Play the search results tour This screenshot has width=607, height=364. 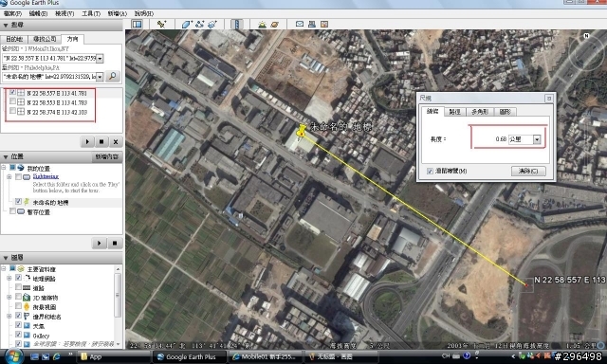(x=87, y=141)
